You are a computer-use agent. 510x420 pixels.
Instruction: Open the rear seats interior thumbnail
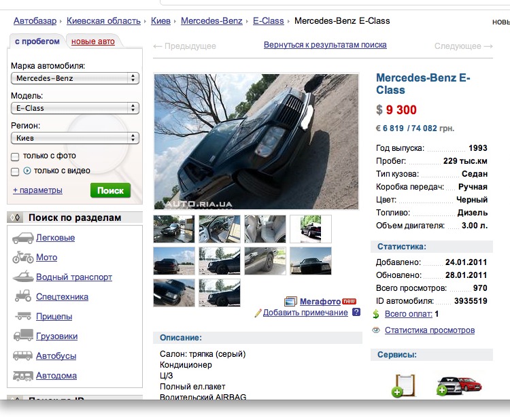[x=265, y=229]
